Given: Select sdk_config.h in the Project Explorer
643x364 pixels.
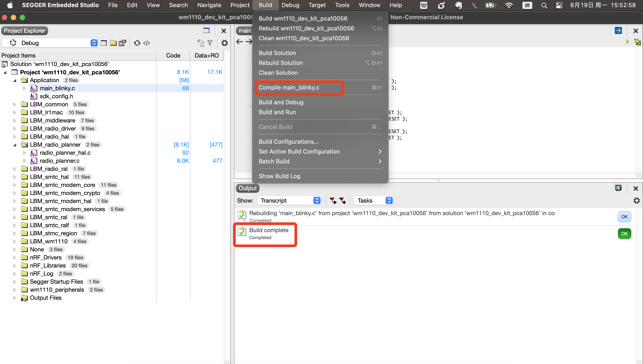Looking at the screenshot, I should pos(56,96).
